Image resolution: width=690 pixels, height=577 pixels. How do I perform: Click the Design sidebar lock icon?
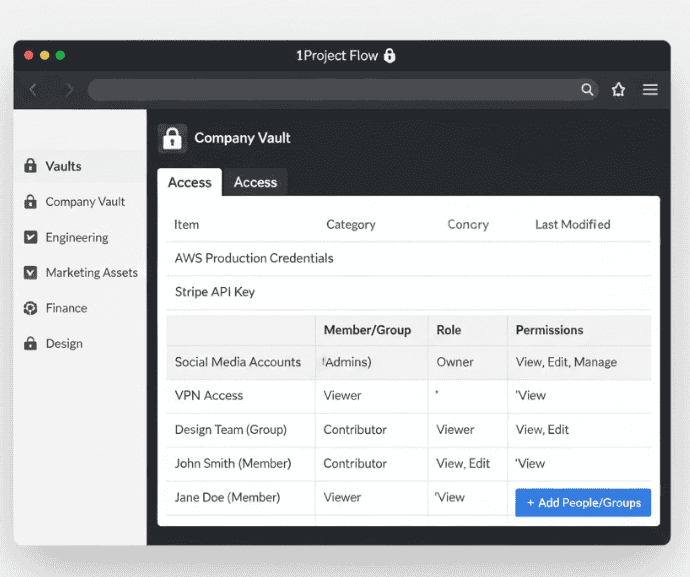(30, 343)
